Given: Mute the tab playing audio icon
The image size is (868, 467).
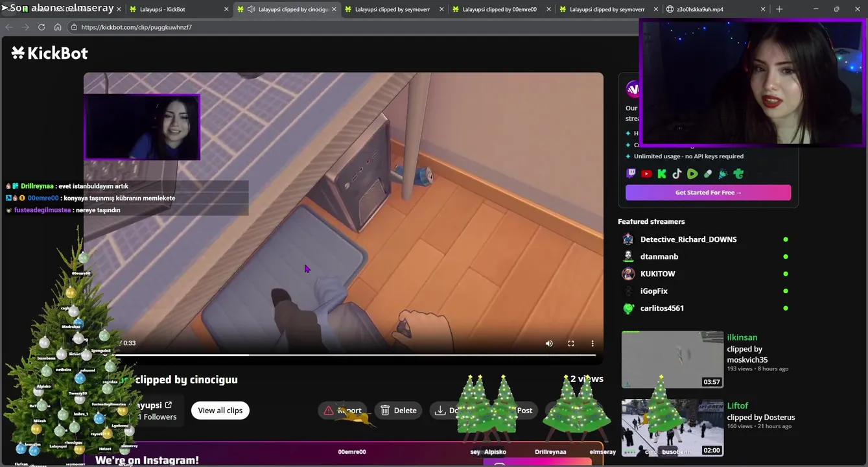Looking at the screenshot, I should click(x=250, y=10).
